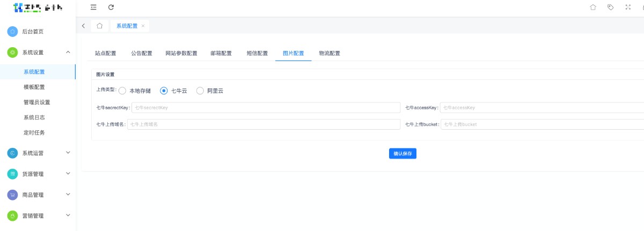Screen dimensions: 644x231
Task: Choose the 阿里云 radio option
Action: pos(200,91)
